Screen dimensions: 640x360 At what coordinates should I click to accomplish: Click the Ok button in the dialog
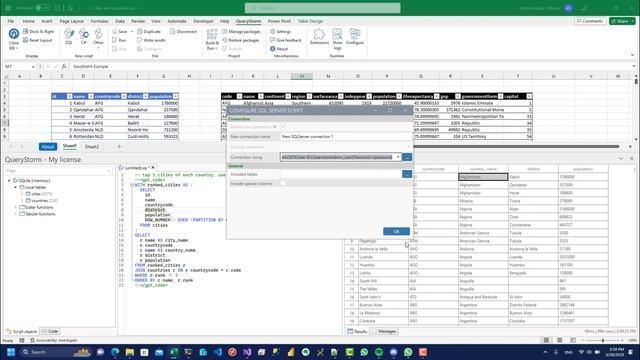[x=396, y=231]
